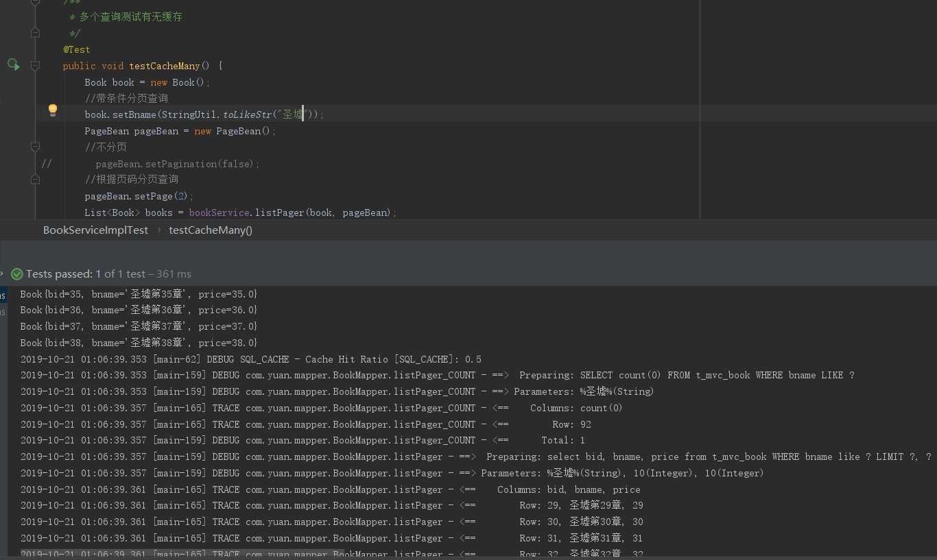This screenshot has height=560, width=937.
Task: Click the 'Tests passed: 1 of 1 test' status text
Action: [x=86, y=274]
